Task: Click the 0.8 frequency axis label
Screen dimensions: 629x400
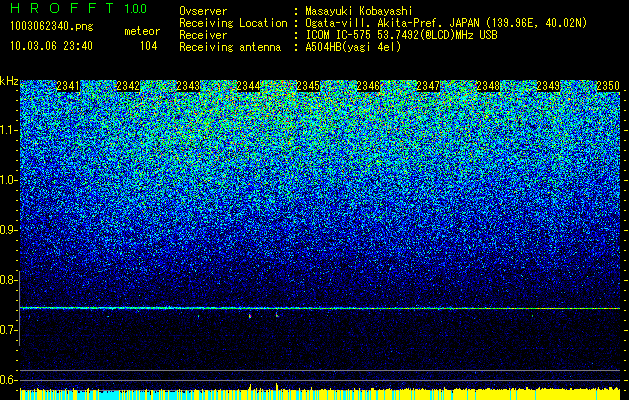Action: coord(8,280)
